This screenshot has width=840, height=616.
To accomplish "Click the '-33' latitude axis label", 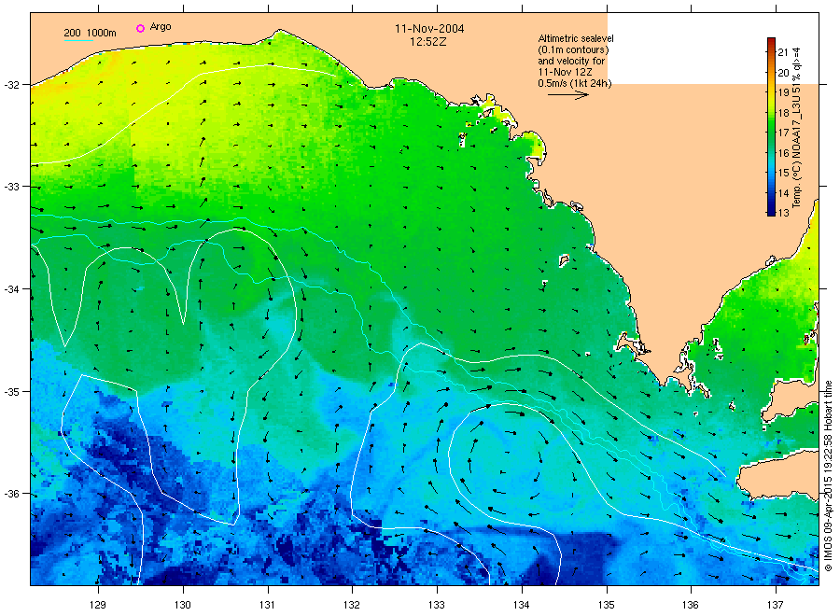I will click(12, 187).
